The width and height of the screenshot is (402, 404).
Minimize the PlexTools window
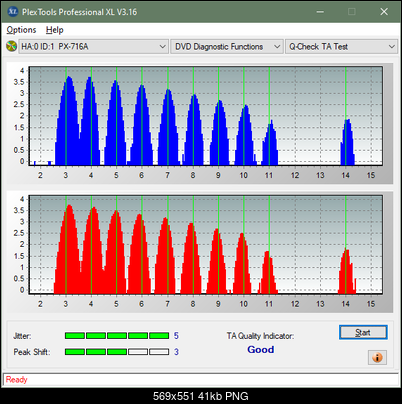coord(320,12)
